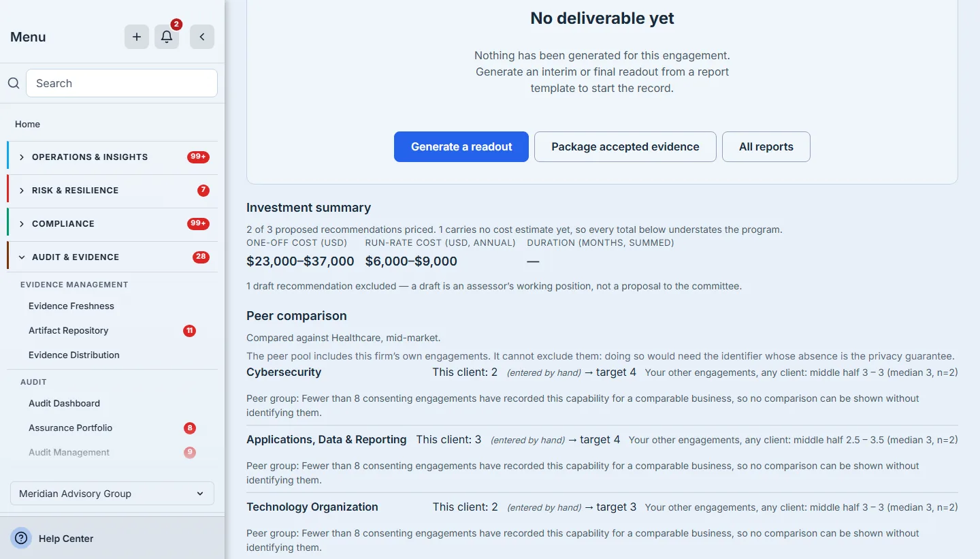Click the Cybersecurity capability row title
The width and height of the screenshot is (980, 559).
tap(284, 372)
